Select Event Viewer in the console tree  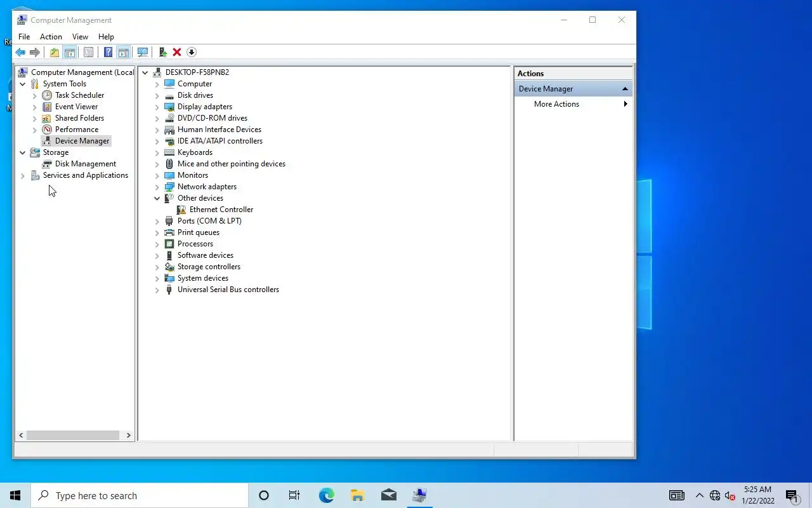point(76,107)
